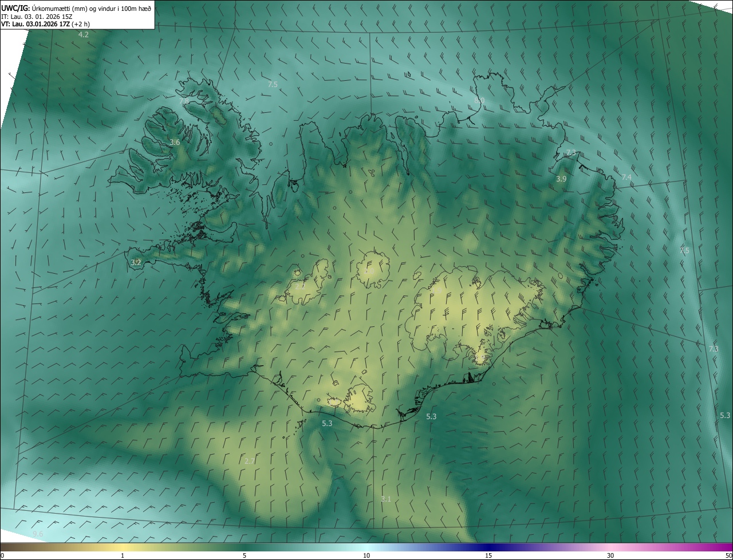Click the 4.2 precipitable water value label
The image size is (733, 560).
[84, 35]
